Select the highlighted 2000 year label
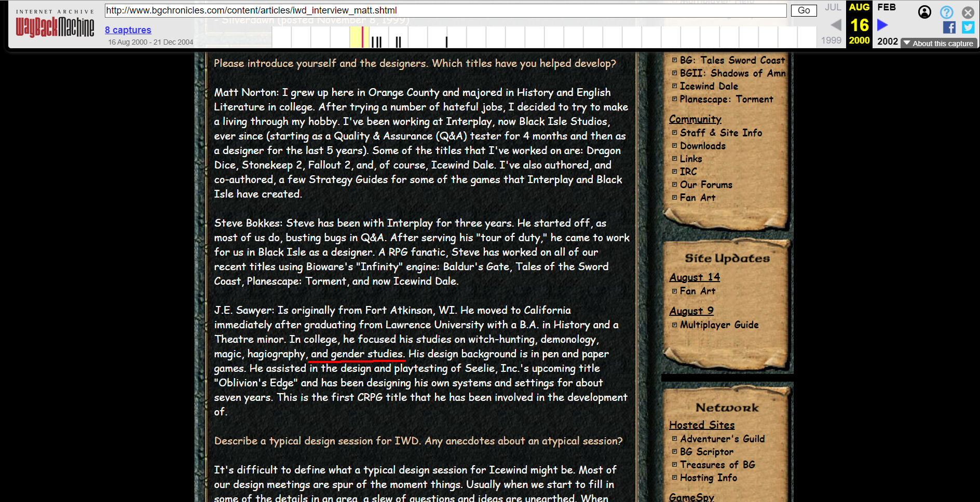The height and width of the screenshot is (502, 980). click(x=859, y=40)
